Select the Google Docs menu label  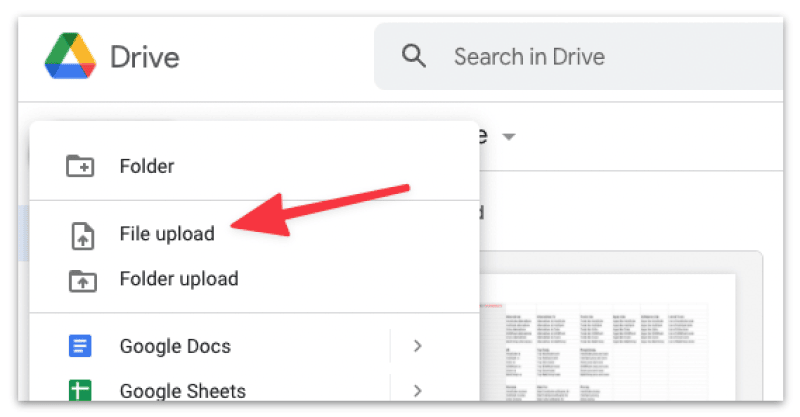(x=175, y=347)
